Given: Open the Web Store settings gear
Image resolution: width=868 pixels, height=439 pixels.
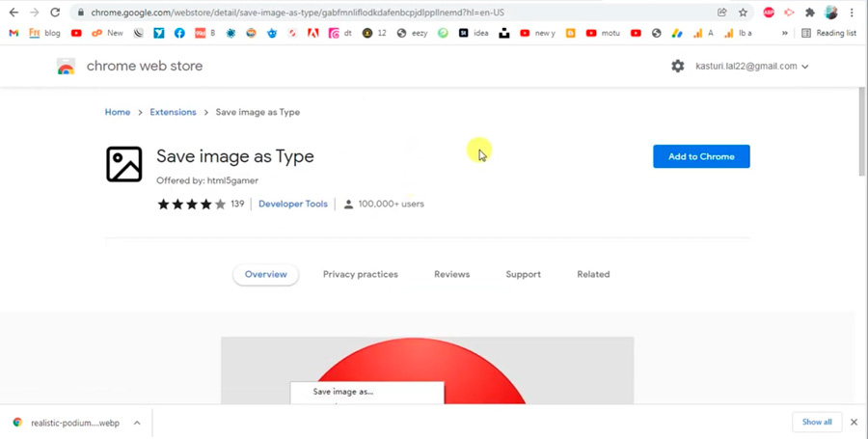Looking at the screenshot, I should point(678,67).
